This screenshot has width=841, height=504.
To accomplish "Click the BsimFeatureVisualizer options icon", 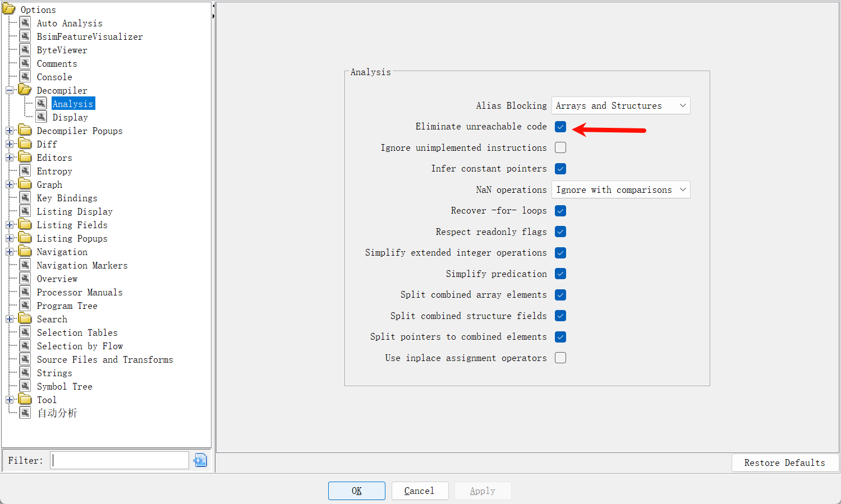I will tap(25, 36).
